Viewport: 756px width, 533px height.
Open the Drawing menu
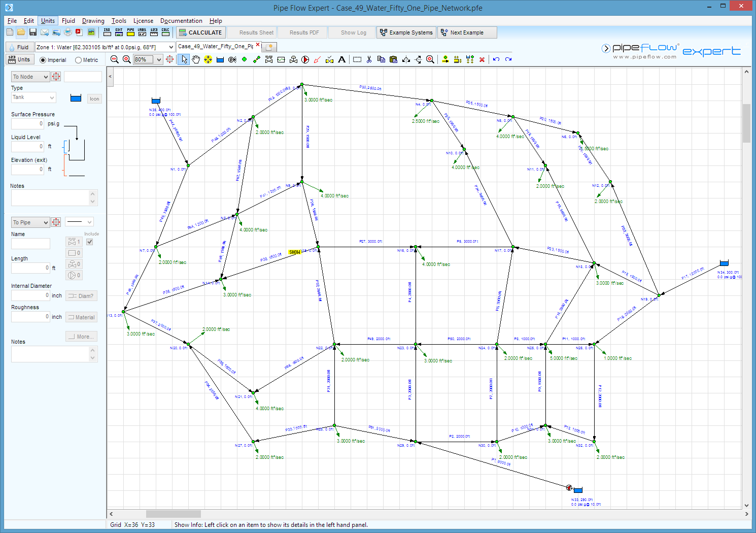(x=93, y=21)
